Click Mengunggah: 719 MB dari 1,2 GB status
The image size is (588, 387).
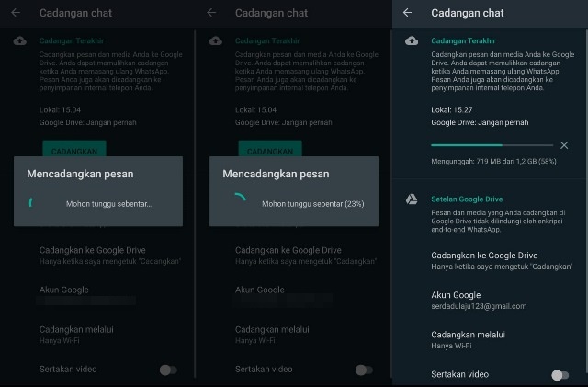click(493, 162)
